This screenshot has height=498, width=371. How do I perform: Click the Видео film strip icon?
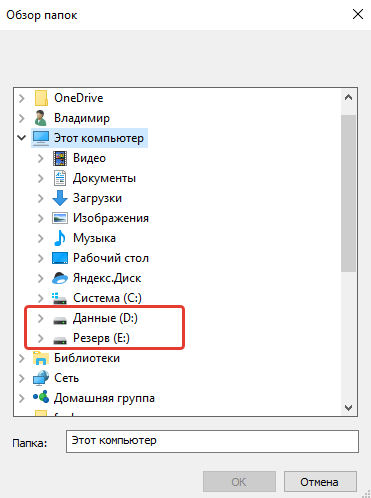pos(60,158)
